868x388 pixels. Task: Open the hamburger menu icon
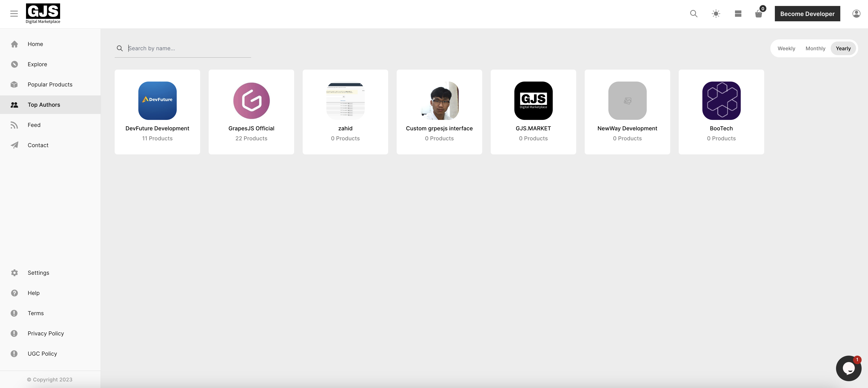14,14
